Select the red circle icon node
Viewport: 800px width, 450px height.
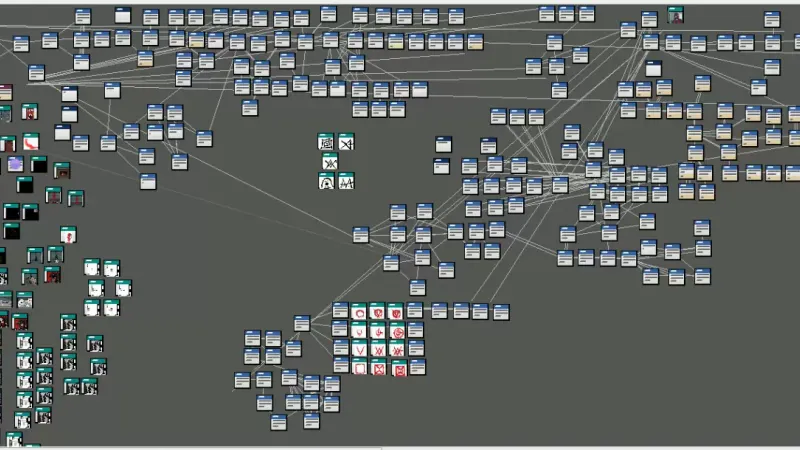[359, 312]
